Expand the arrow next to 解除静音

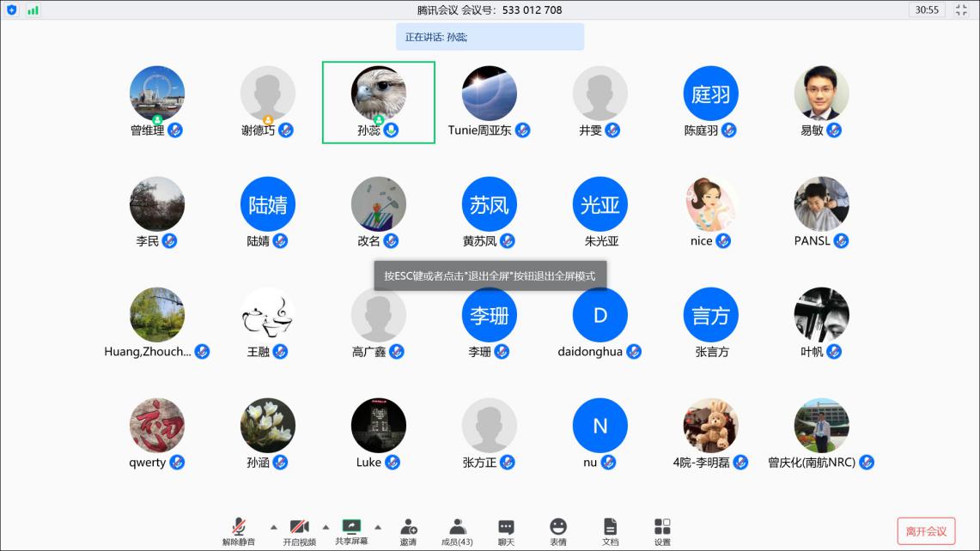(274, 527)
